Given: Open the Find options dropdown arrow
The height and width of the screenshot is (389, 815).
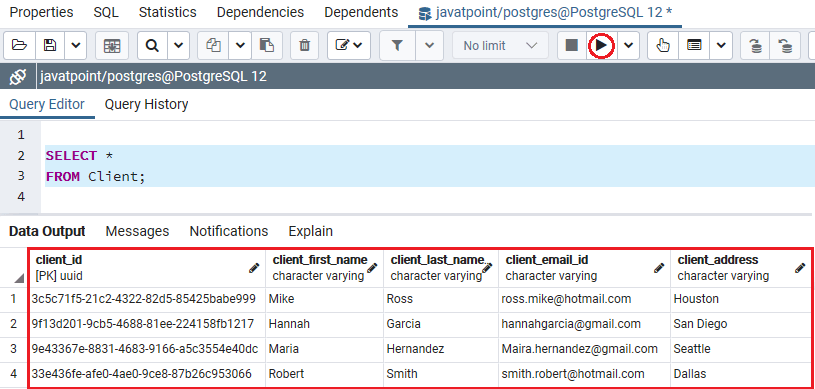Looking at the screenshot, I should click(x=178, y=46).
